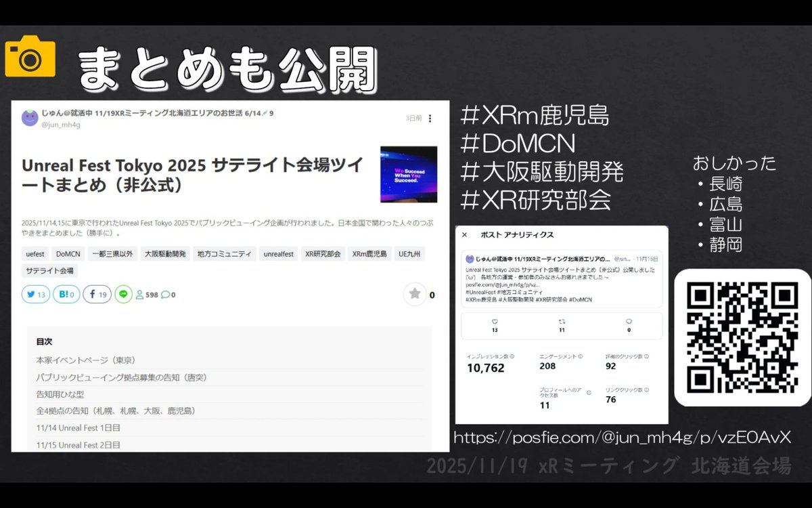Viewport: 812px width, 508px height.
Task: Click the avatar in the analytics post
Action: (x=470, y=259)
